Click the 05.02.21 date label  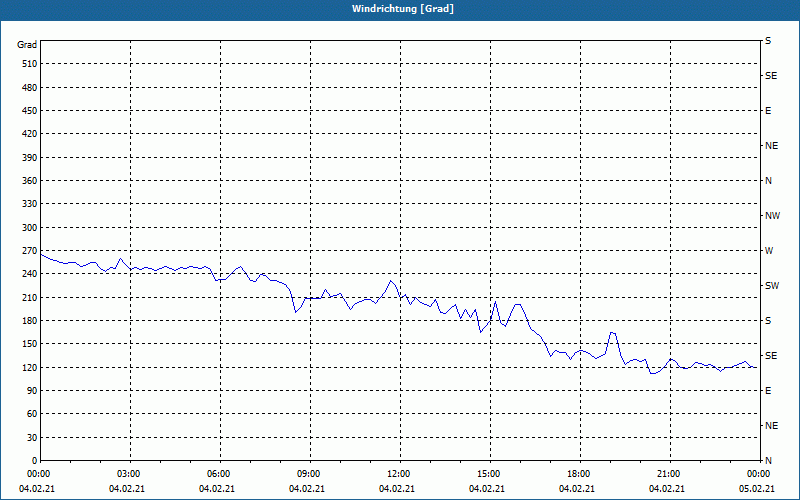pos(757,489)
